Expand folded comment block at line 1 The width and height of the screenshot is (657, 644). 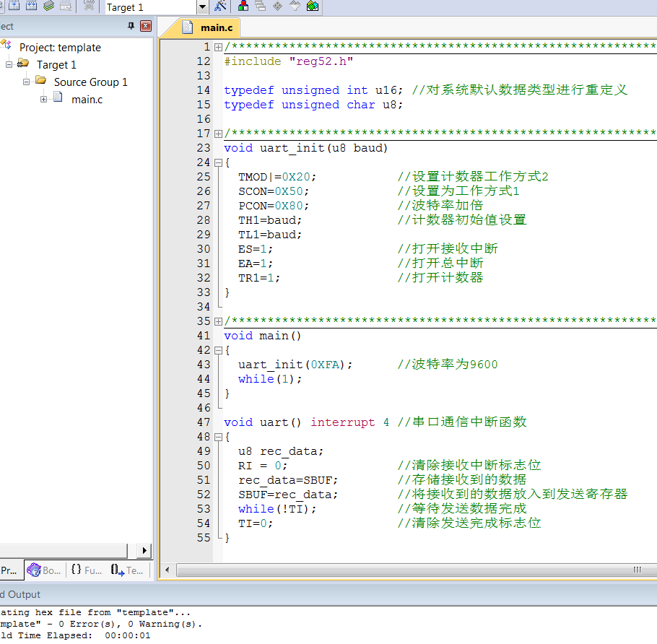point(218,48)
